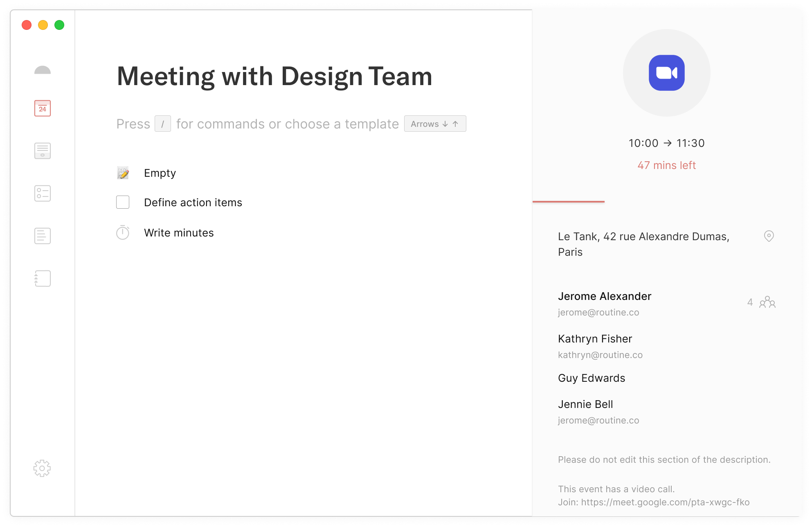Click the dome-shaped dashboard icon in sidebar
Screen dimensions: 812x527
[x=43, y=70]
